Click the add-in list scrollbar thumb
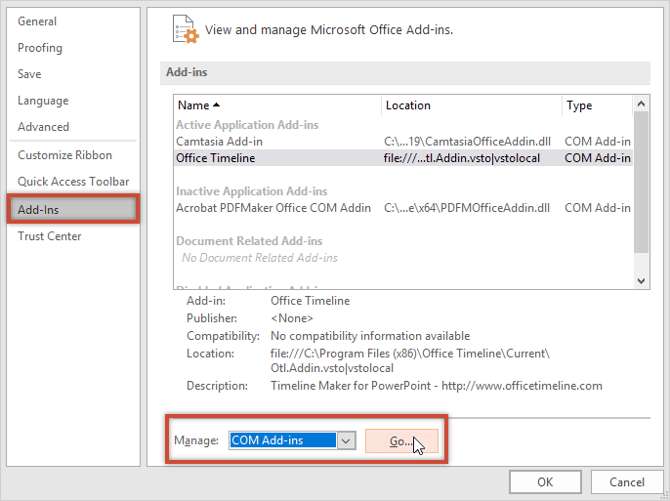 (641, 182)
